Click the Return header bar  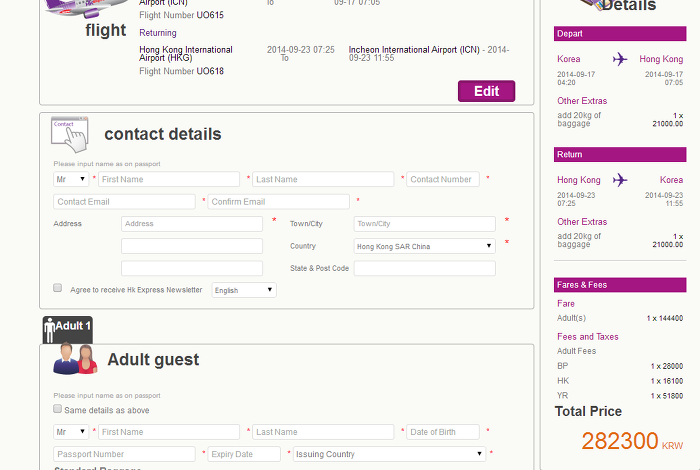(620, 154)
